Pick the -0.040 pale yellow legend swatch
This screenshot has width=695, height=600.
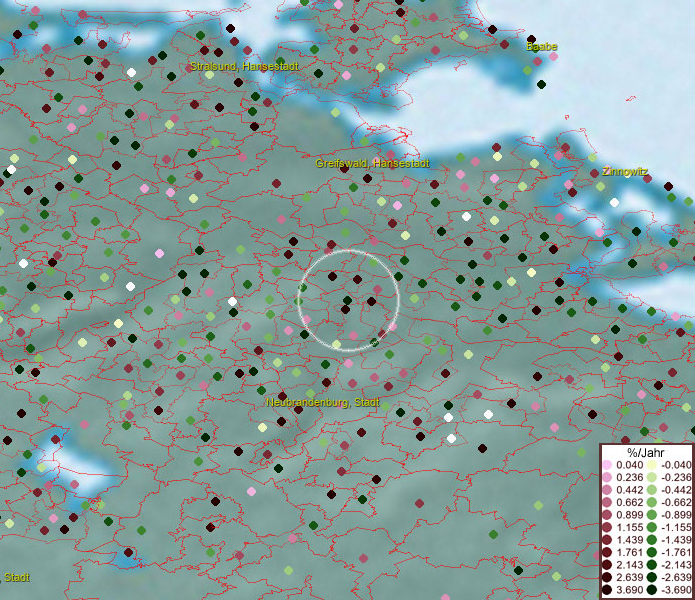[652, 465]
